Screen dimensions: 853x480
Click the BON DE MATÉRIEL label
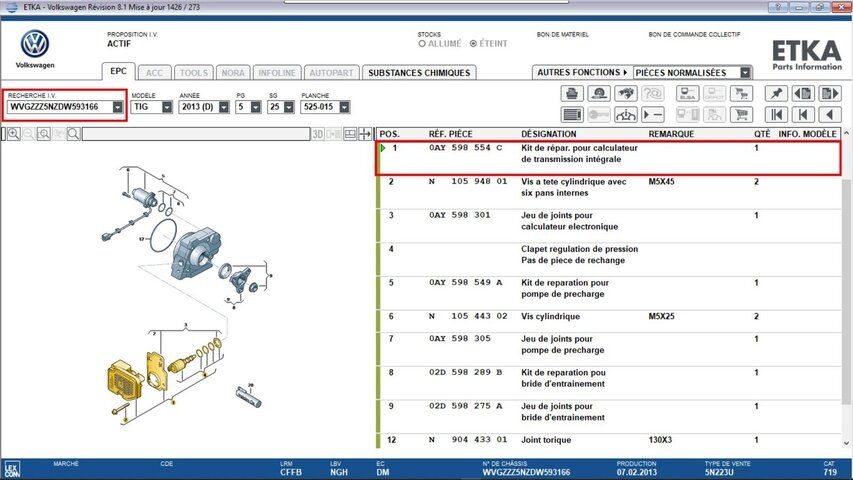[x=563, y=34]
